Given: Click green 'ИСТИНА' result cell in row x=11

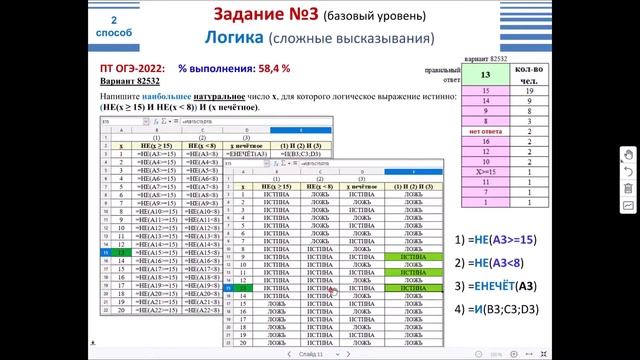Looking at the screenshot, I should [x=413, y=272].
